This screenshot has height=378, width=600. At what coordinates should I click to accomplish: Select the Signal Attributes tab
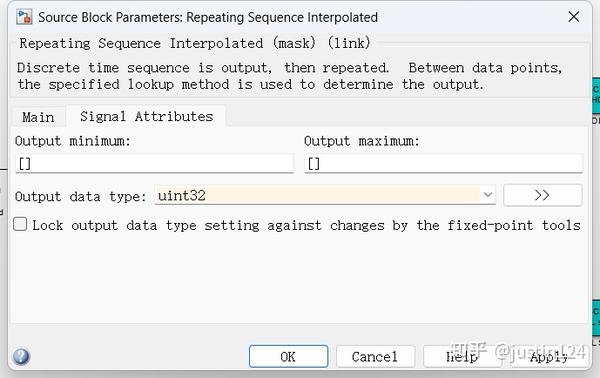point(146,116)
